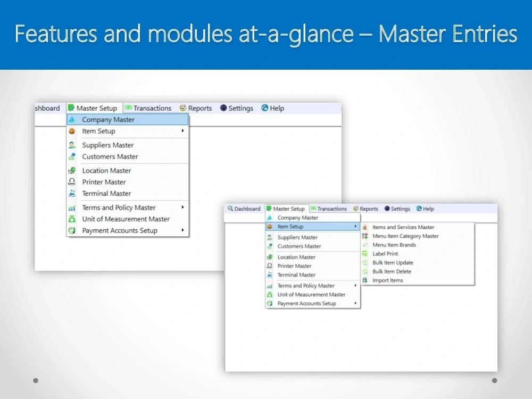Expand Terms and Policy Master arrow, left window

182,207
